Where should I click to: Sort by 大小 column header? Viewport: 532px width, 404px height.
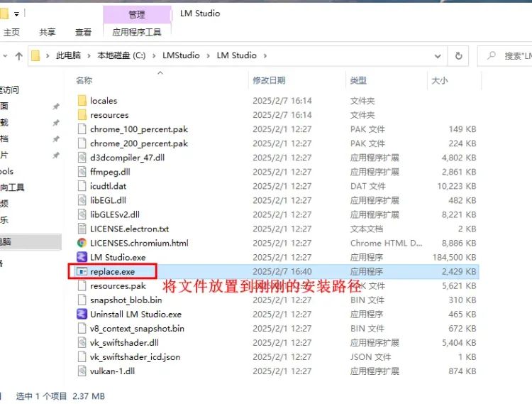[439, 80]
